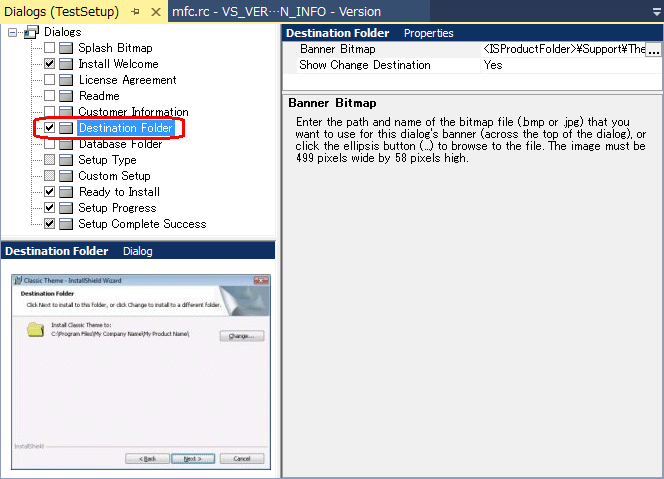Viewport: 664px width, 479px height.
Task: Click the Install Welcome dialog icon
Action: click(66, 64)
